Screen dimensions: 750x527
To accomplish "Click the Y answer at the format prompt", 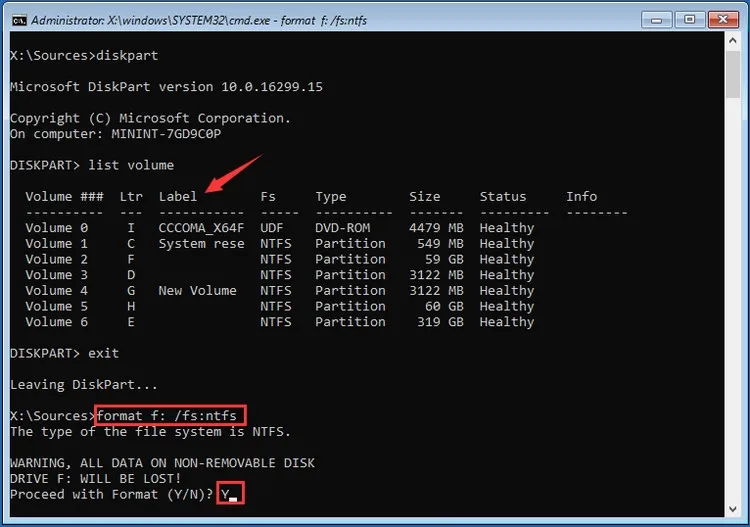I will [x=226, y=495].
